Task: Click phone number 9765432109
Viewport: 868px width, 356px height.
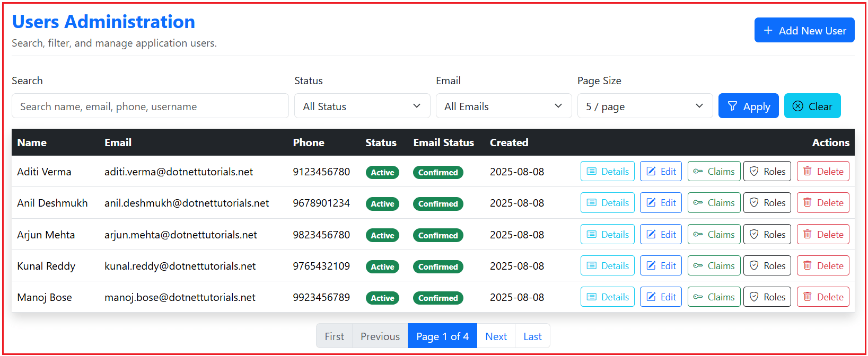Action: click(321, 266)
